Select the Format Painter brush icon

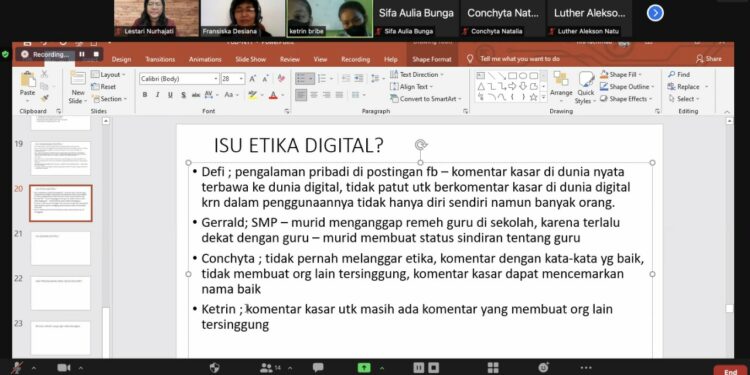[44, 98]
